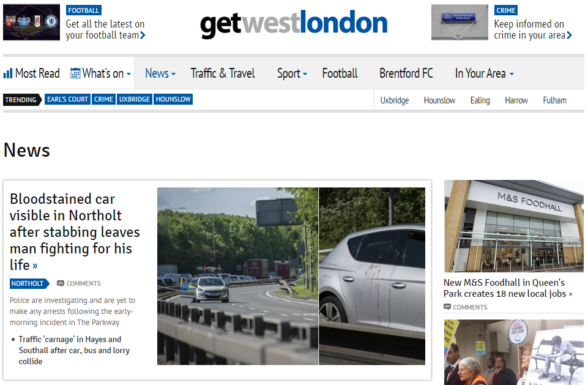
Task: Open the Bloodstained car in Northolt headline
Action: pyautogui.click(x=75, y=231)
